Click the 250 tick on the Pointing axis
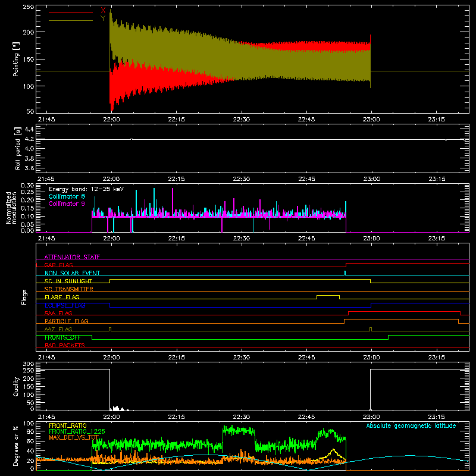This screenshot has height=476, width=476. pos(29,7)
